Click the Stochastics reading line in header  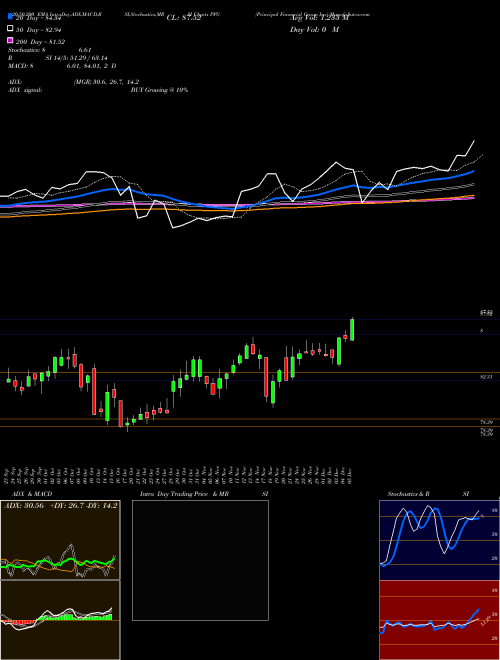pyautogui.click(x=50, y=50)
